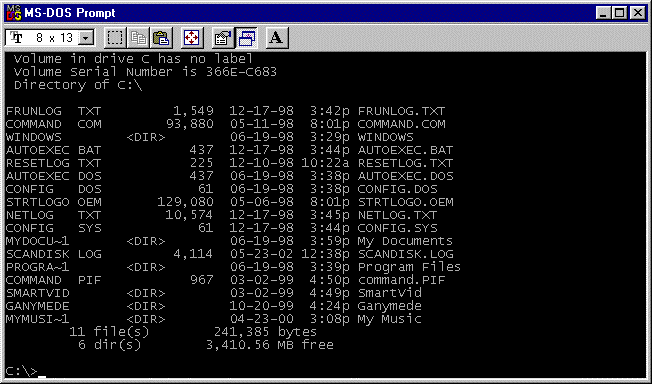652x384 pixels.
Task: Click the 'C:\>' command prompt
Action: point(21,371)
